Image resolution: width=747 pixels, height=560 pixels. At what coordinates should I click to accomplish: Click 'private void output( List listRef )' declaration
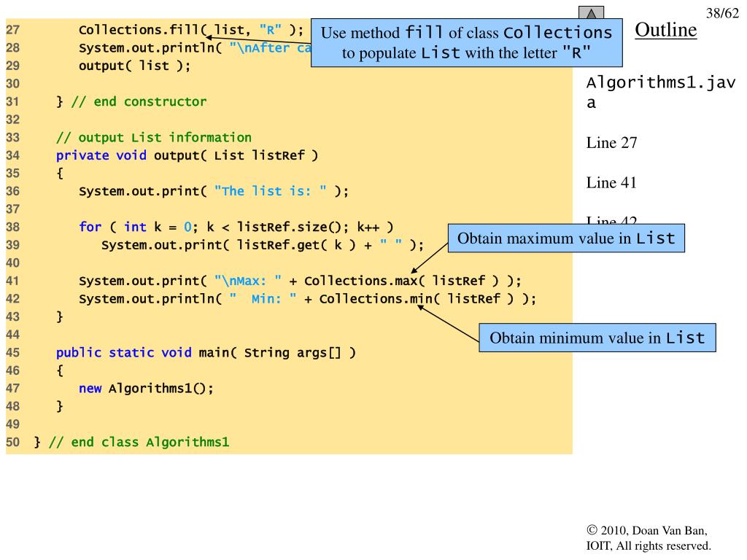187,155
